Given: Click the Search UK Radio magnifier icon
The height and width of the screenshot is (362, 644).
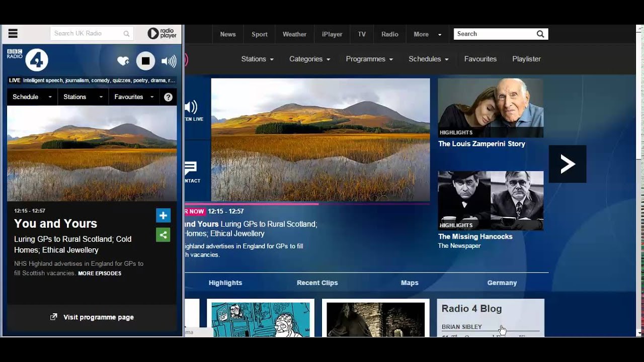Looking at the screenshot, I should click(127, 34).
